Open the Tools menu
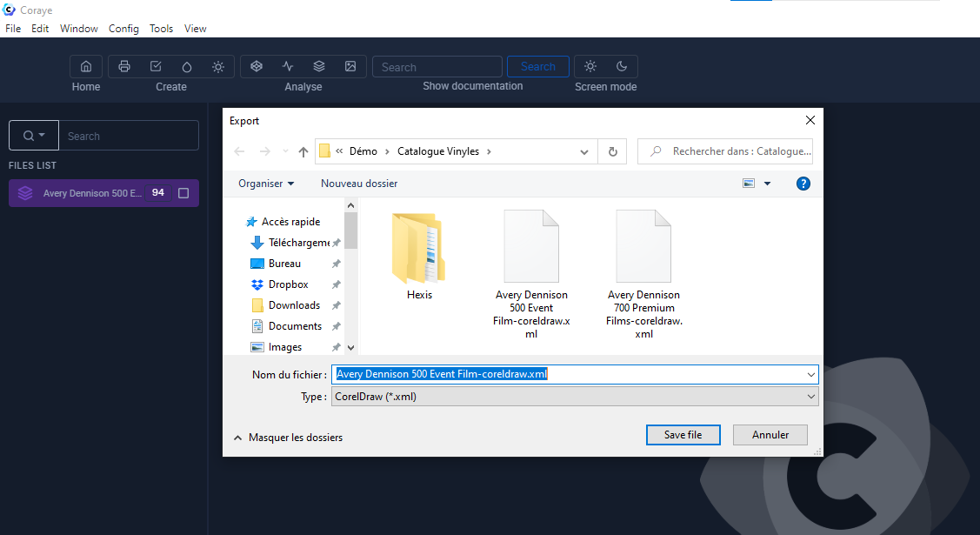Viewport: 980px width, 535px height. [161, 29]
